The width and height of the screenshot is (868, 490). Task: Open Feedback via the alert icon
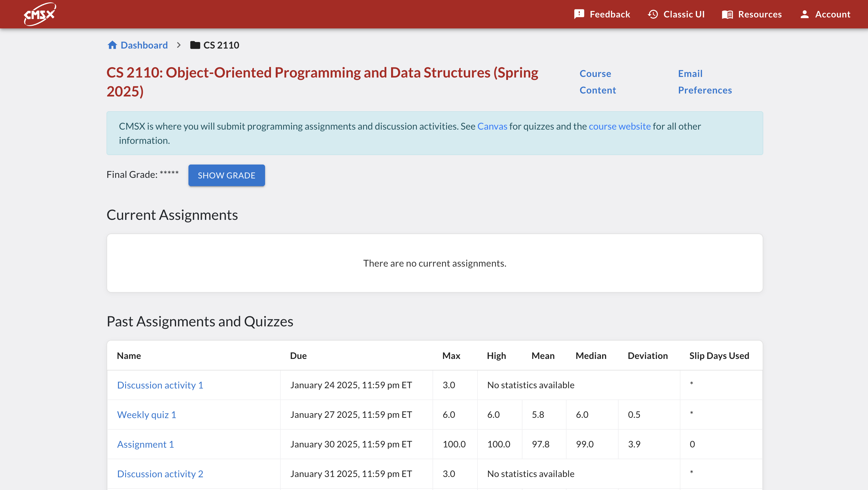pyautogui.click(x=579, y=14)
